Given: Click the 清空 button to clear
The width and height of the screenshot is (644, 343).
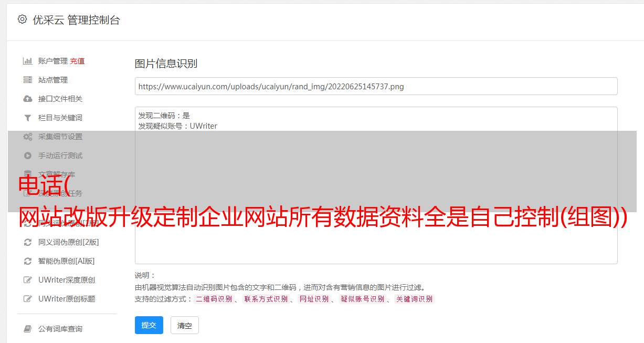Looking at the screenshot, I should coord(185,325).
